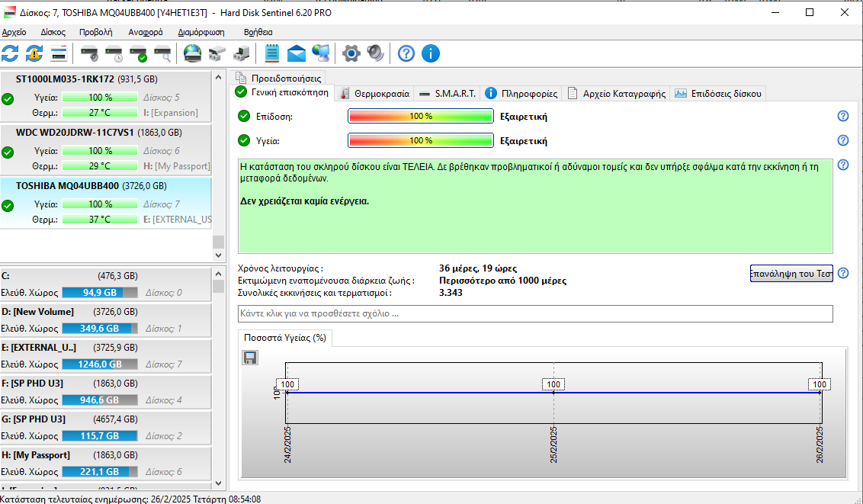This screenshot has width=863, height=504.
Task: Click the '36 μέρες, 19 ώρες' uptime value
Action: pos(478,268)
